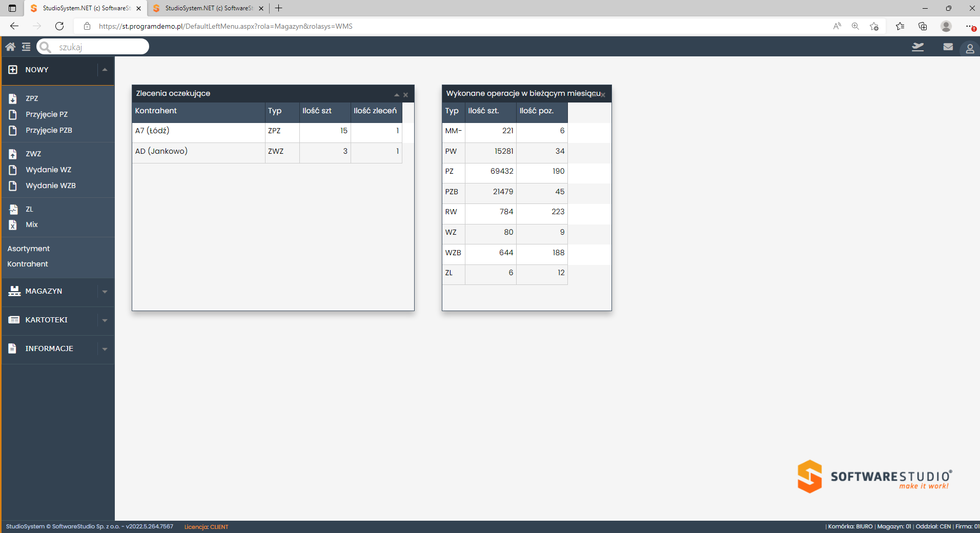
Task: Go back in browser history
Action: [x=14, y=26]
